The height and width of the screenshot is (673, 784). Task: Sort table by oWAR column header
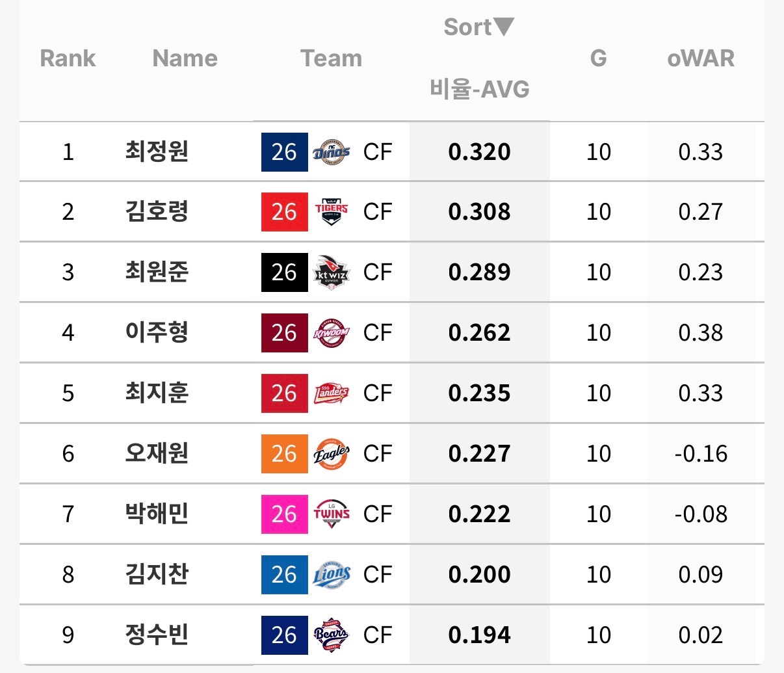700,59
